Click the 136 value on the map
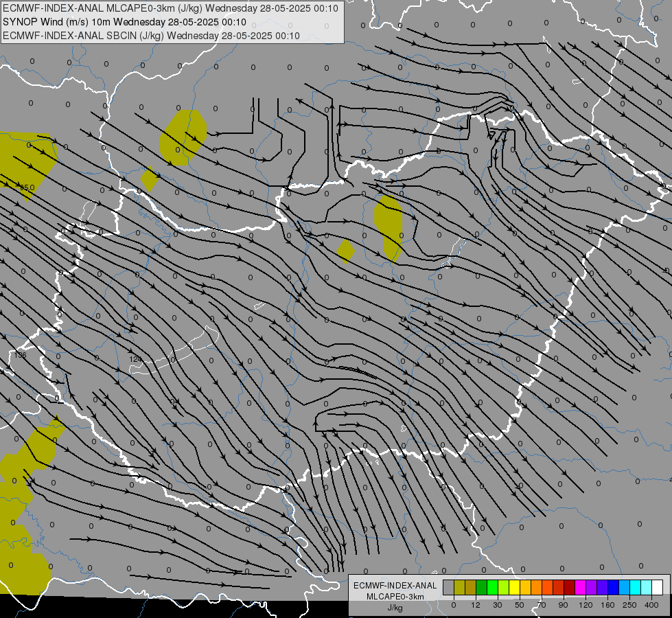Image resolution: width=672 pixels, height=618 pixels. click(20, 355)
